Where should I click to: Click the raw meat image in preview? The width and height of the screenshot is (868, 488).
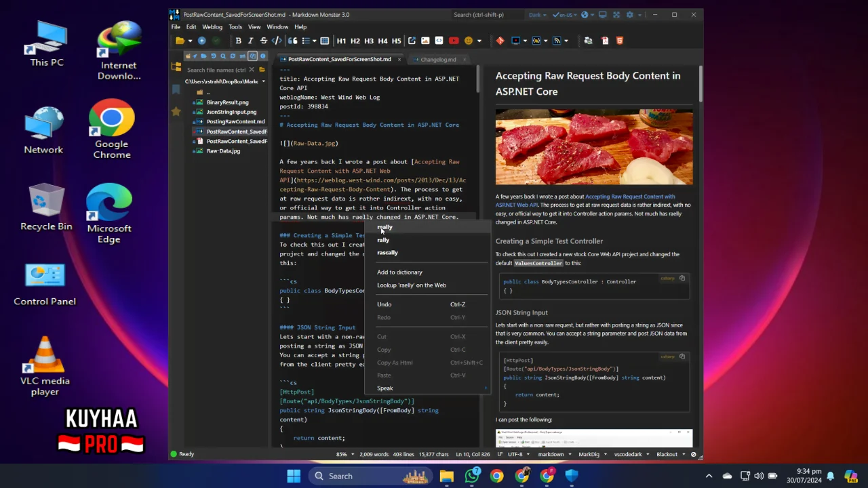pyautogui.click(x=594, y=147)
